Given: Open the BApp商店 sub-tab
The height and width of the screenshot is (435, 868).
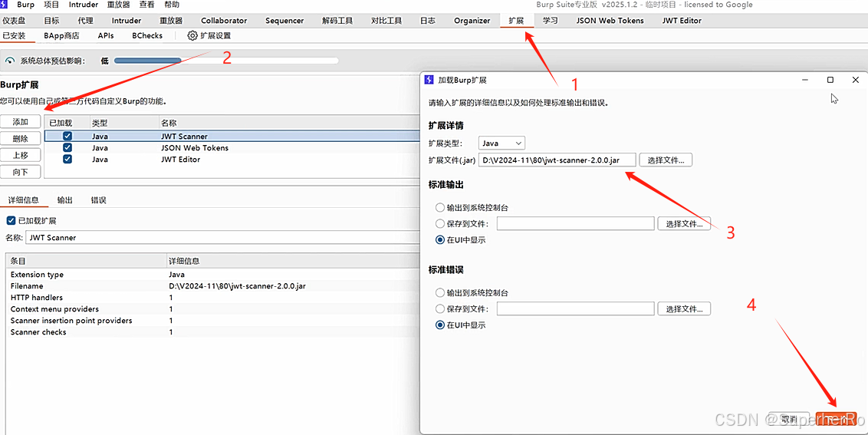Looking at the screenshot, I should coord(61,35).
